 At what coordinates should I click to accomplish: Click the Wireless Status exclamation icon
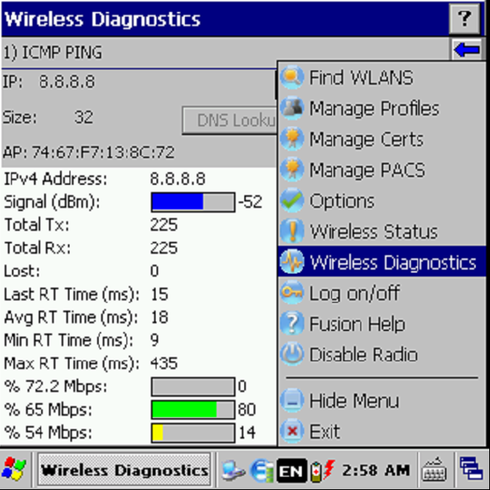292,231
